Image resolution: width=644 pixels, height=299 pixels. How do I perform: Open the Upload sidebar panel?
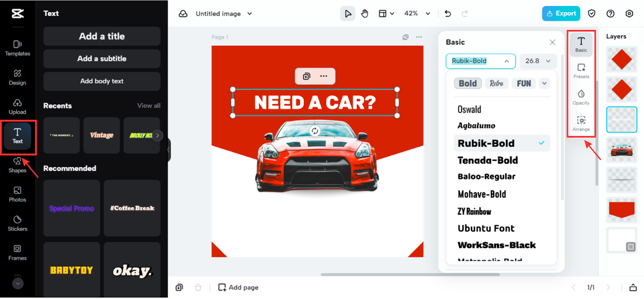[18, 107]
